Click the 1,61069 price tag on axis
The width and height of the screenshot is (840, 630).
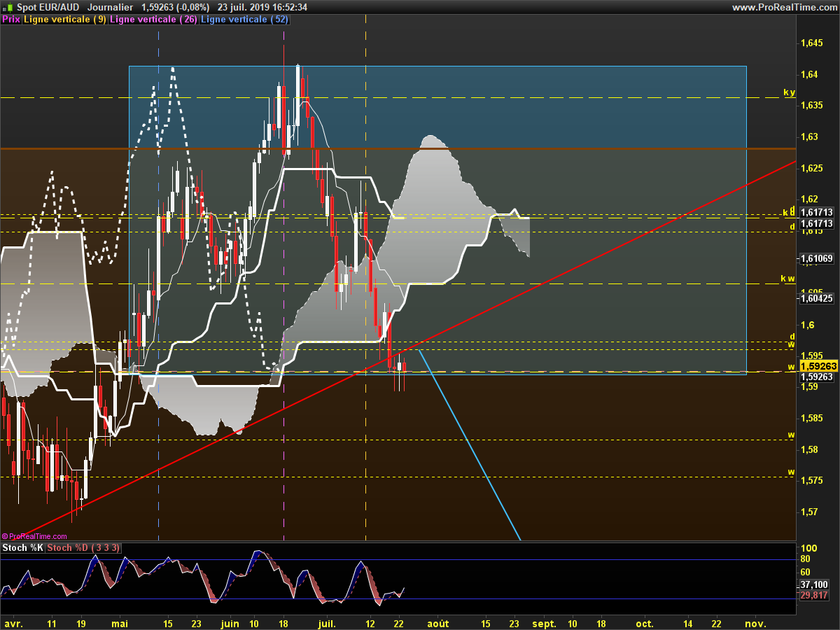point(816,259)
